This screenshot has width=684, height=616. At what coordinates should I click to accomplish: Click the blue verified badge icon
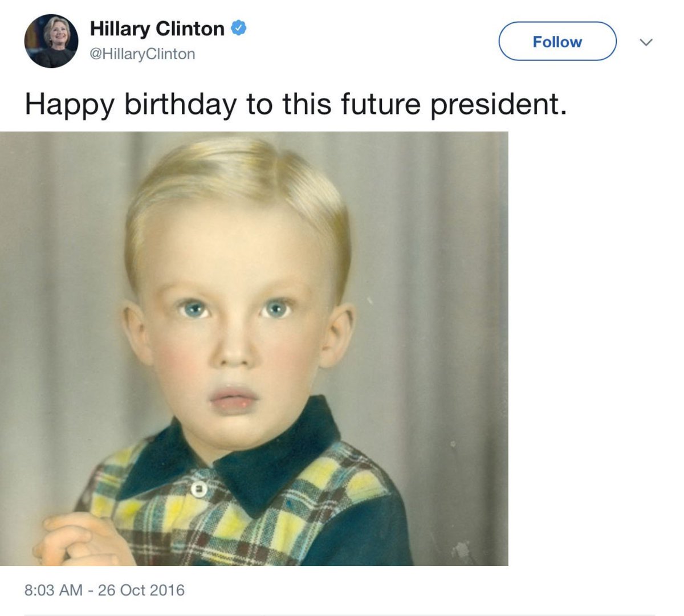click(238, 28)
